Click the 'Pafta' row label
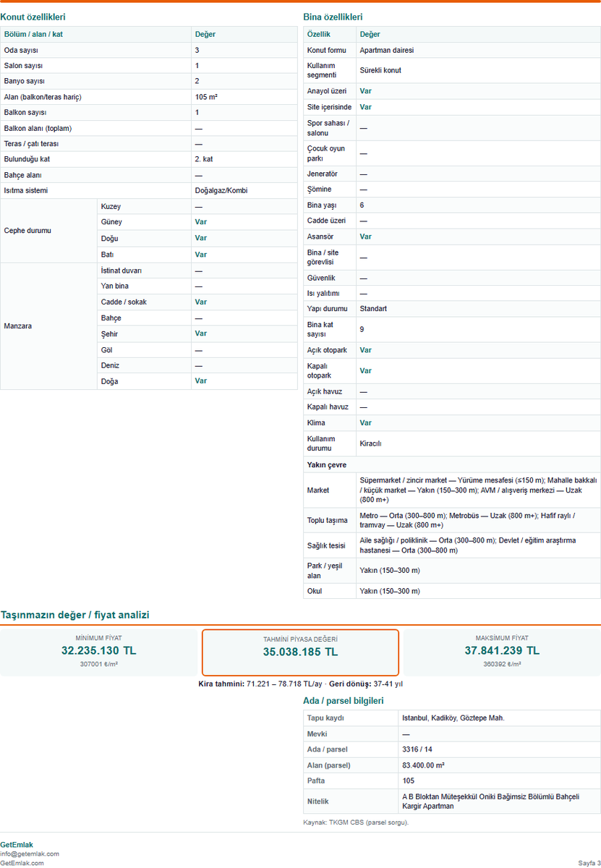Screen dimensions: 601x868 tap(316, 781)
